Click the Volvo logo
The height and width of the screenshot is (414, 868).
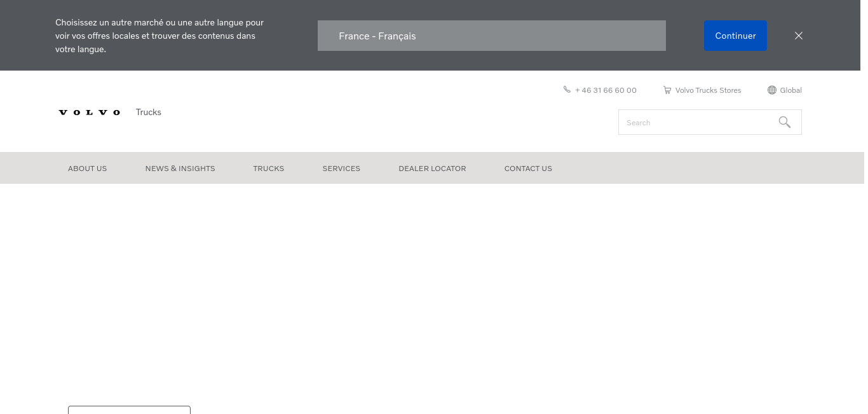pyautogui.click(x=90, y=113)
